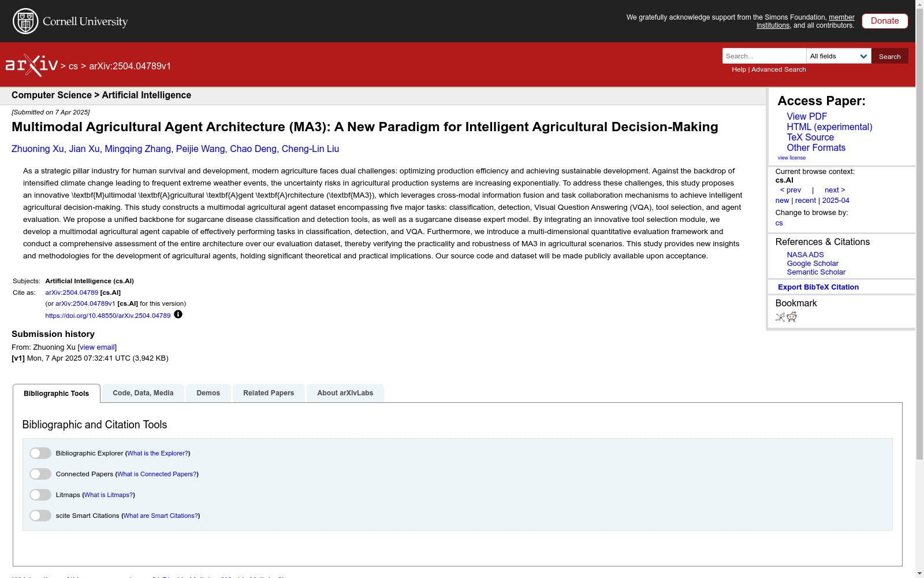
Task: Click the vertical page scrollbar
Action: 919,235
